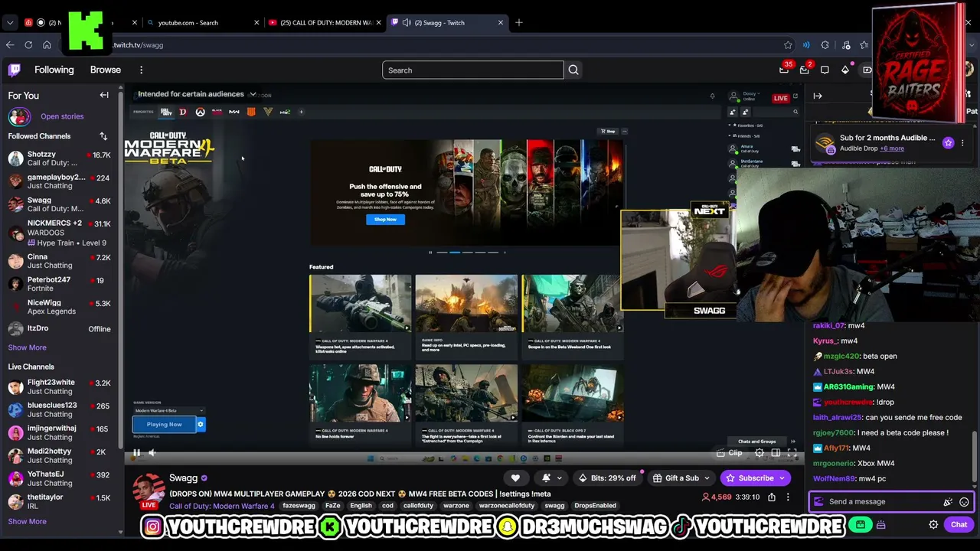Open the browser extensions puzzle icon
Image resolution: width=980 pixels, height=551 pixels.
pyautogui.click(x=825, y=45)
